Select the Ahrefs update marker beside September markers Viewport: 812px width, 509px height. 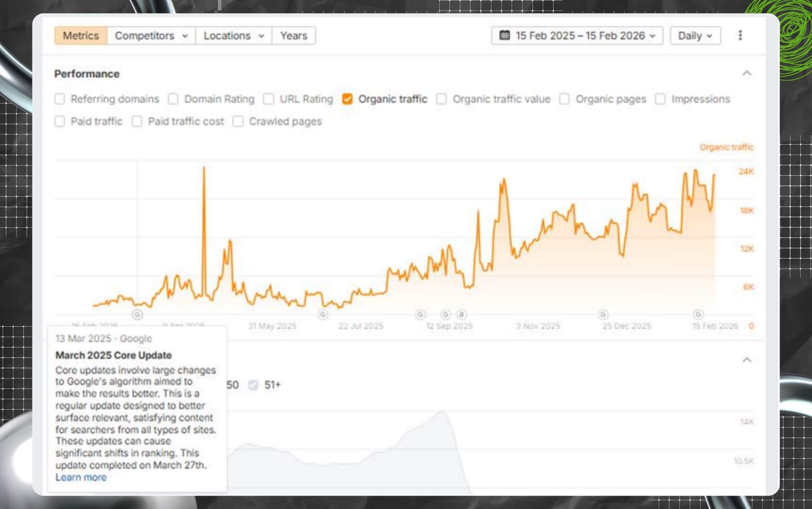(x=461, y=315)
